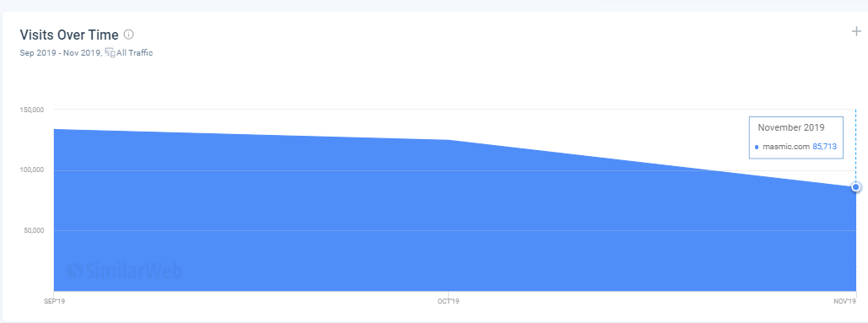The image size is (868, 323).
Task: Click the Visits Over Time heading
Action: (x=69, y=35)
